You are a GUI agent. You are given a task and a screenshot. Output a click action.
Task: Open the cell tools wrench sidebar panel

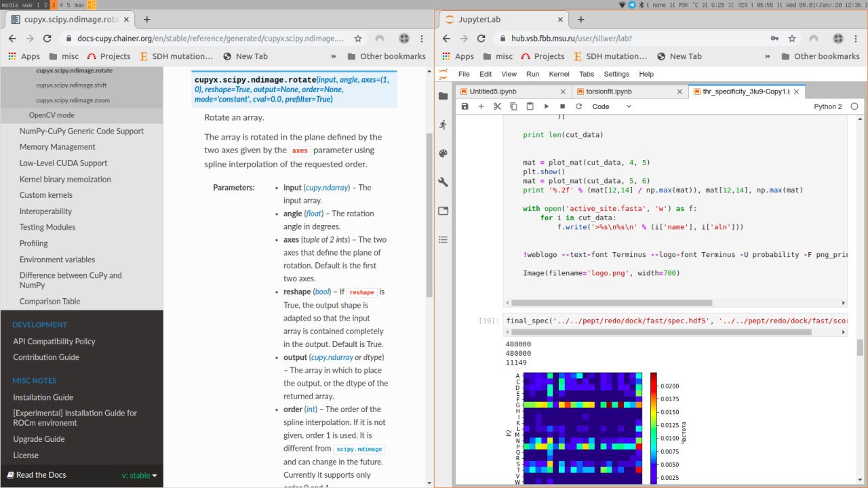click(443, 182)
